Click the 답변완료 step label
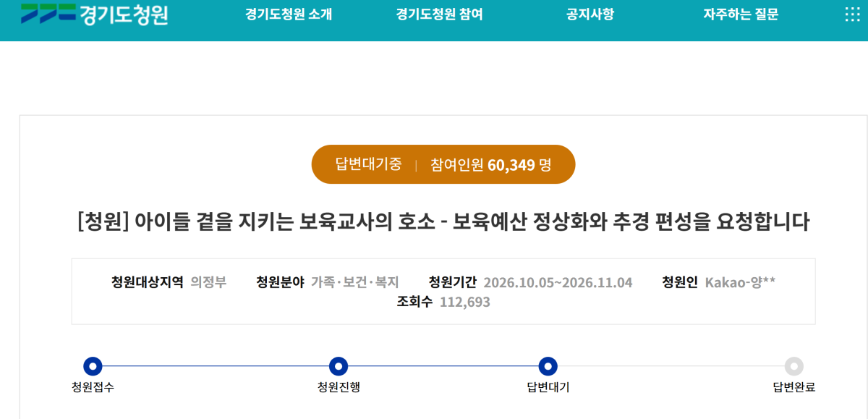Screen dimensions: 868x419 [x=794, y=387]
